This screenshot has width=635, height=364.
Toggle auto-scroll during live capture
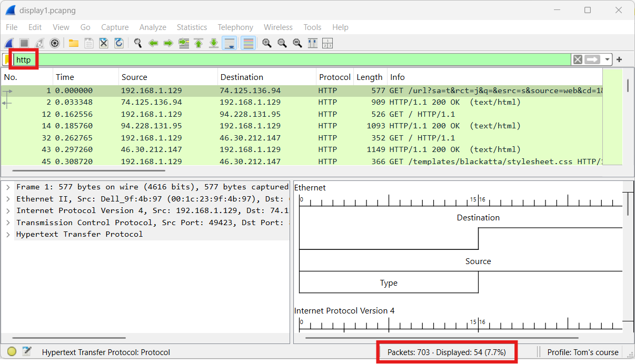pos(230,43)
